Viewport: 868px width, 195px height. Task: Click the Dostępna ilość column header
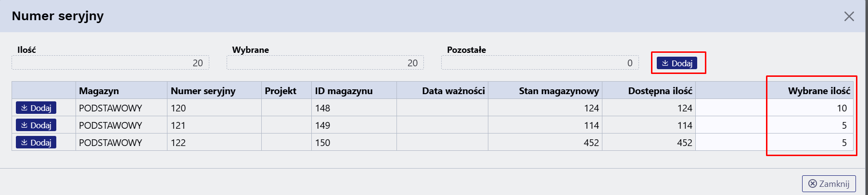(649, 90)
